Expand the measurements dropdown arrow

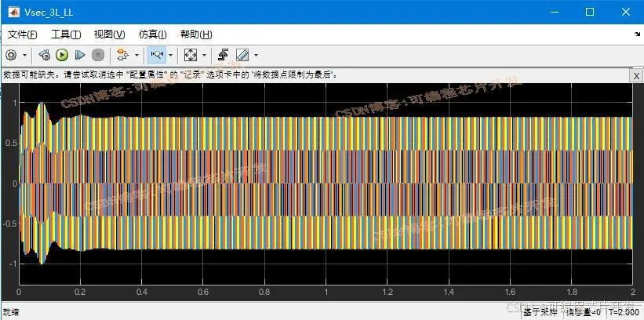[x=257, y=55]
